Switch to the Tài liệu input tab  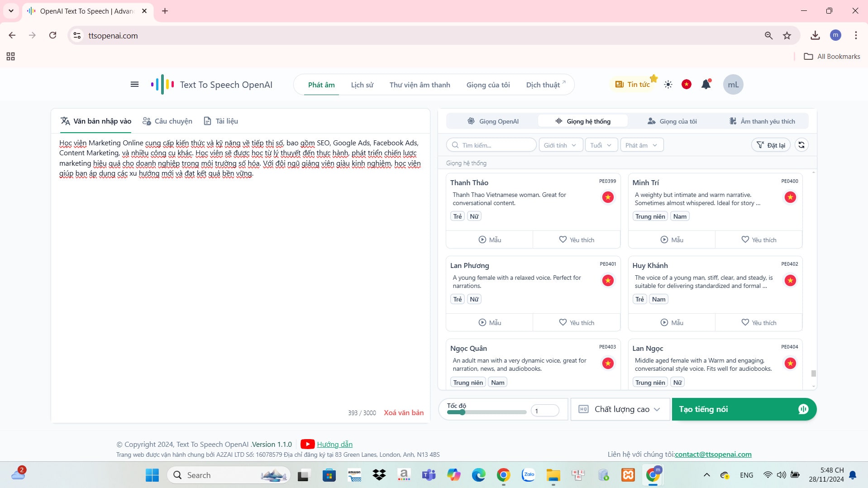[x=221, y=121]
